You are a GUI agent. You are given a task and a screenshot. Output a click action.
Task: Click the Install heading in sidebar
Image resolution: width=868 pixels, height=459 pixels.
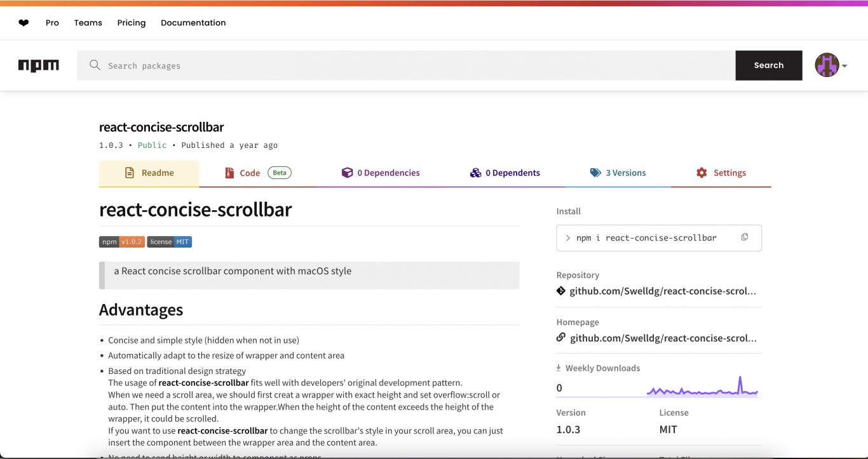point(569,211)
